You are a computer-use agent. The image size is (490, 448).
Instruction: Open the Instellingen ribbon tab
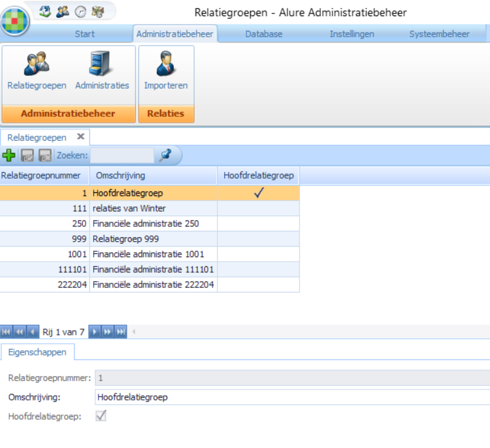[352, 34]
